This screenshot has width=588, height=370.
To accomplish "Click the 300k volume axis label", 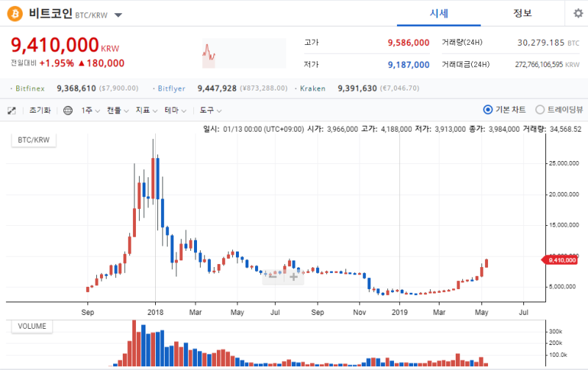I will (x=556, y=332).
